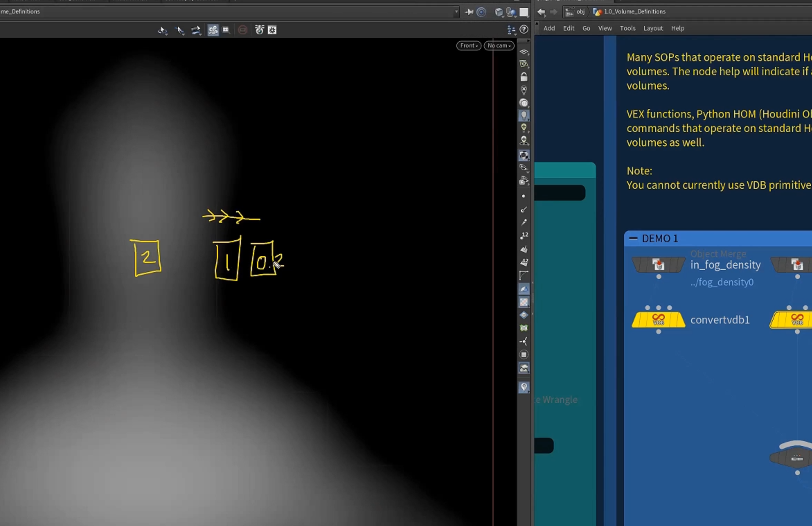
Task: Click the concentric circles link pane icon
Action: pyautogui.click(x=481, y=12)
